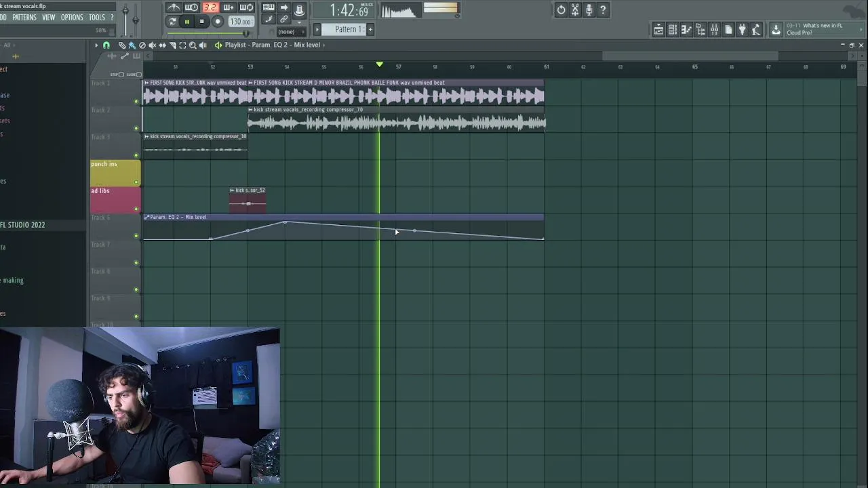Image resolution: width=868 pixels, height=488 pixels.
Task: Expand the What's new news panel arrow
Action: pos(861,29)
